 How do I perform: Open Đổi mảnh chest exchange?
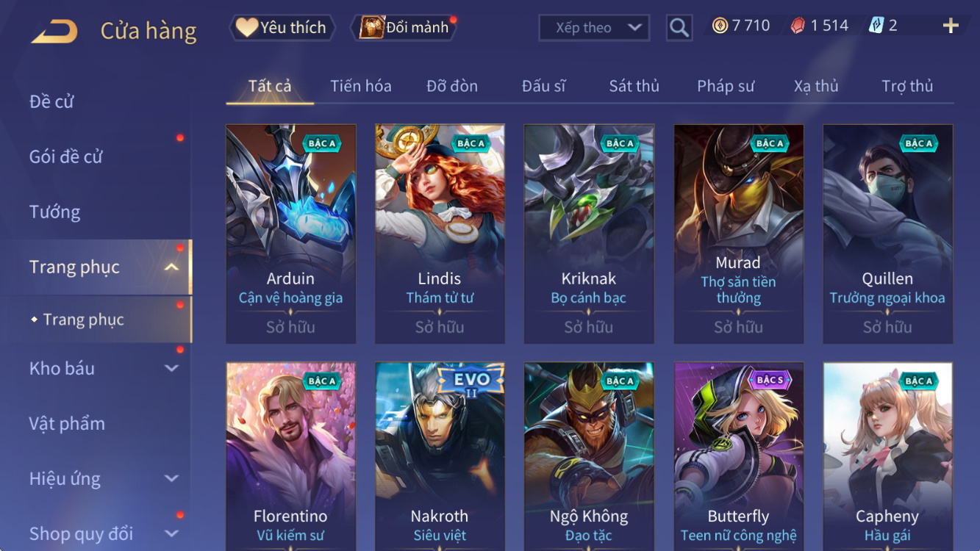405,28
